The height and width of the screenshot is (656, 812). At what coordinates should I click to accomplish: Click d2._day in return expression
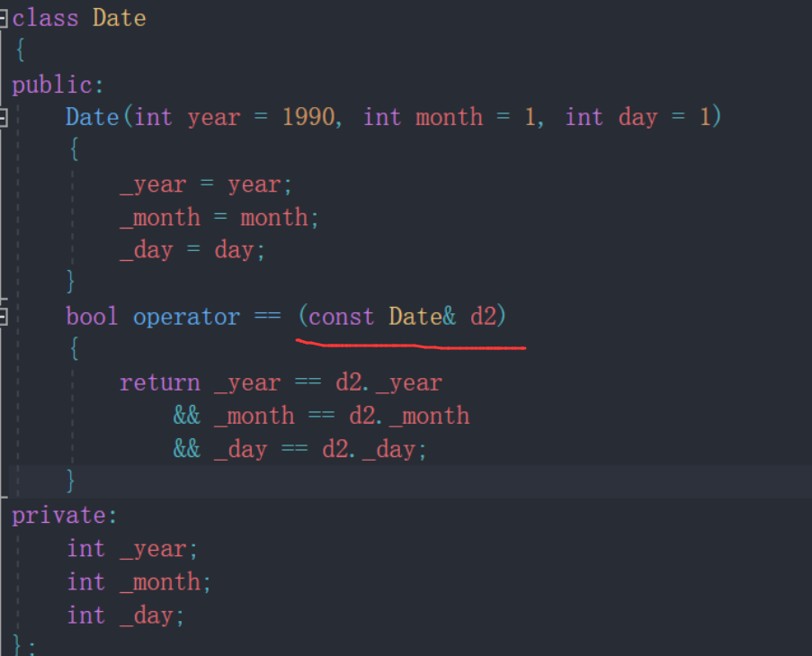369,449
